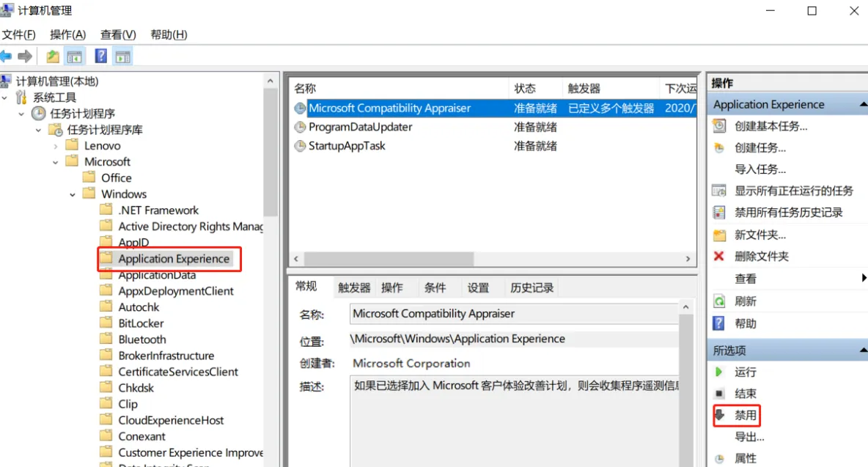Screen dimensions: 868x467
Task: Expand the Lenovo folder node
Action: click(56, 146)
